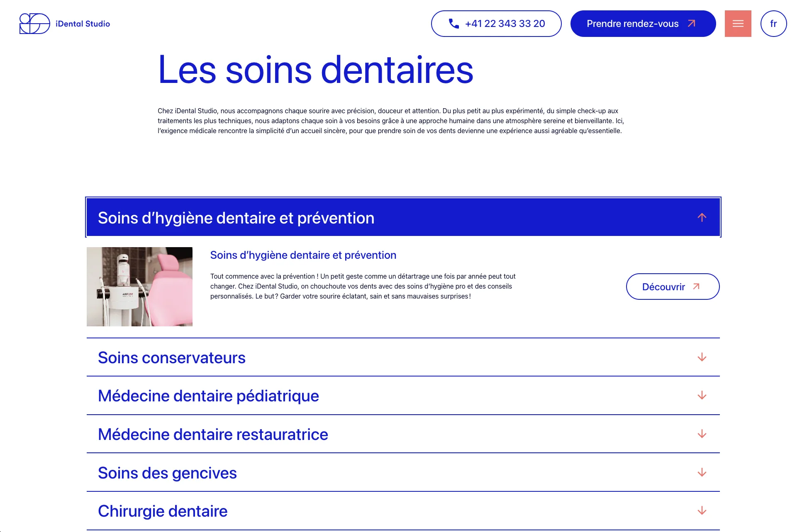Viewport: 807px width, 532px height.
Task: Click the down arrow next to Chirurgie dentaire
Action: (702, 511)
